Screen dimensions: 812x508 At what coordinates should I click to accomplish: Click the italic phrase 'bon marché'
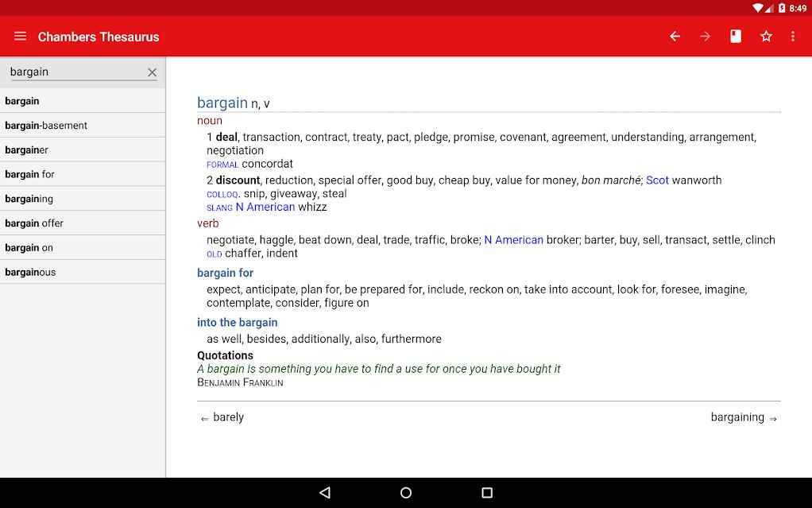tap(611, 180)
